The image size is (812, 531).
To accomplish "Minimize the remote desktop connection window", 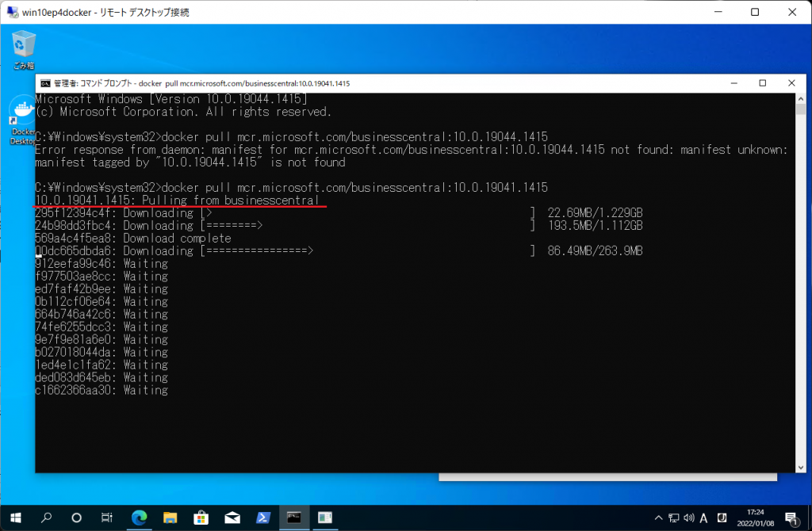I will point(718,12).
